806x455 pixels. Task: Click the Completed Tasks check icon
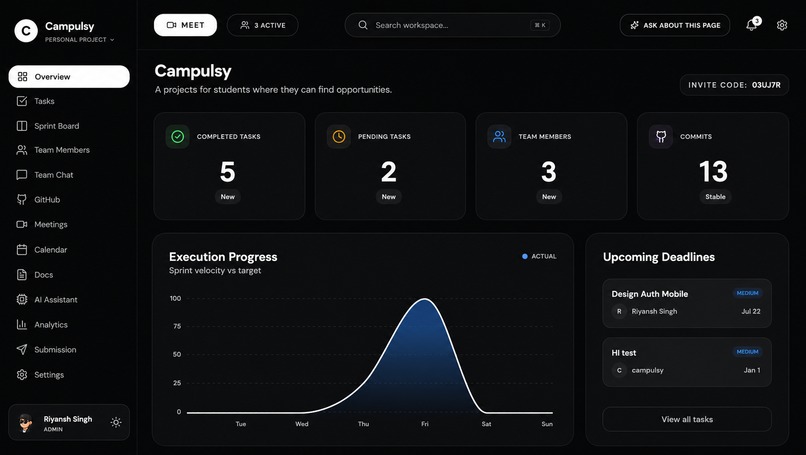coord(177,136)
